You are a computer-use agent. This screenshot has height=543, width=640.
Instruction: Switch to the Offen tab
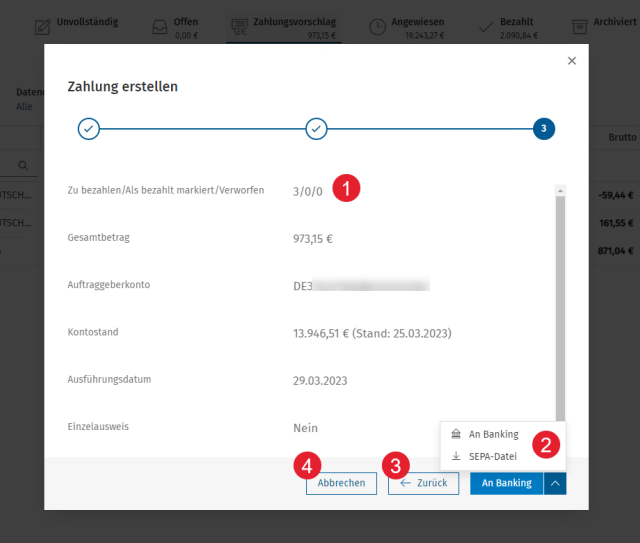click(x=176, y=28)
